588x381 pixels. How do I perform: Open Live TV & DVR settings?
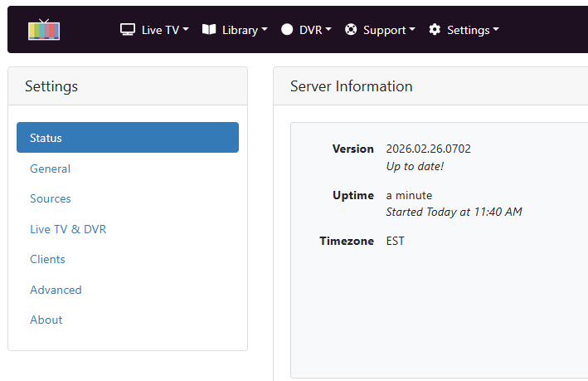[x=68, y=229]
